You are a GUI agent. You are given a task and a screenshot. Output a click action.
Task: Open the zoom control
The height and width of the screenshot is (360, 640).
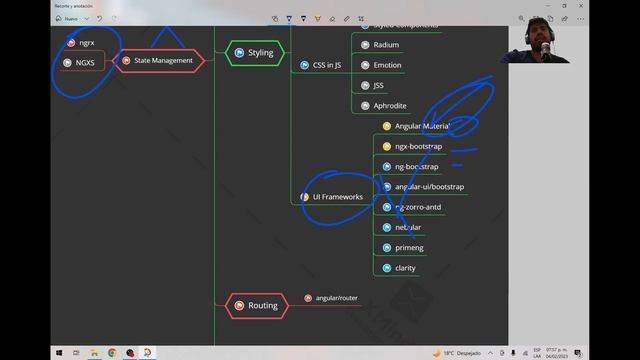coord(521,19)
